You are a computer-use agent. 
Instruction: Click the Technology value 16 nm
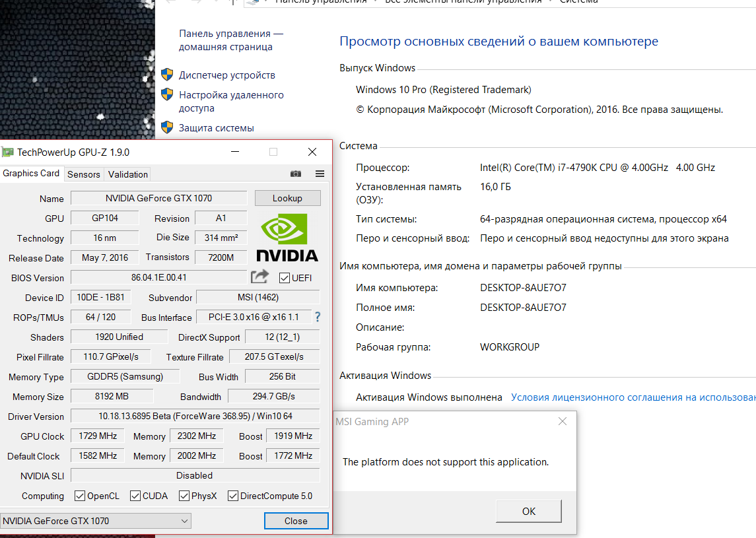pos(104,238)
